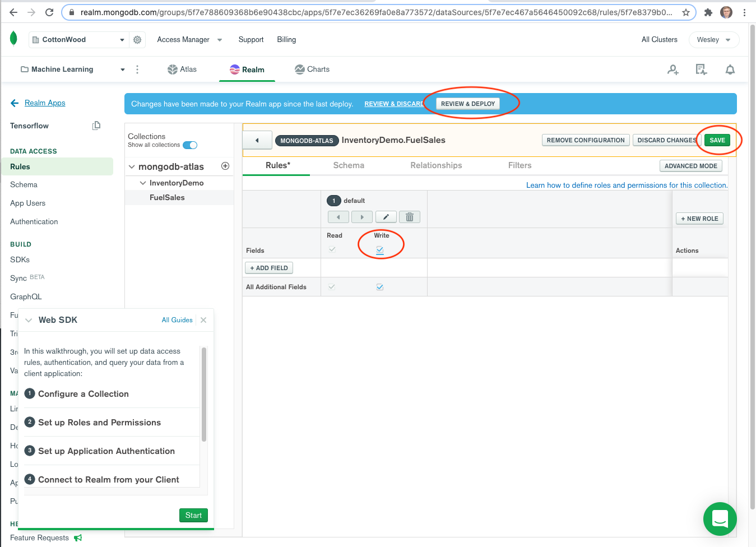Click DISCARD CHANGES button

(x=667, y=140)
